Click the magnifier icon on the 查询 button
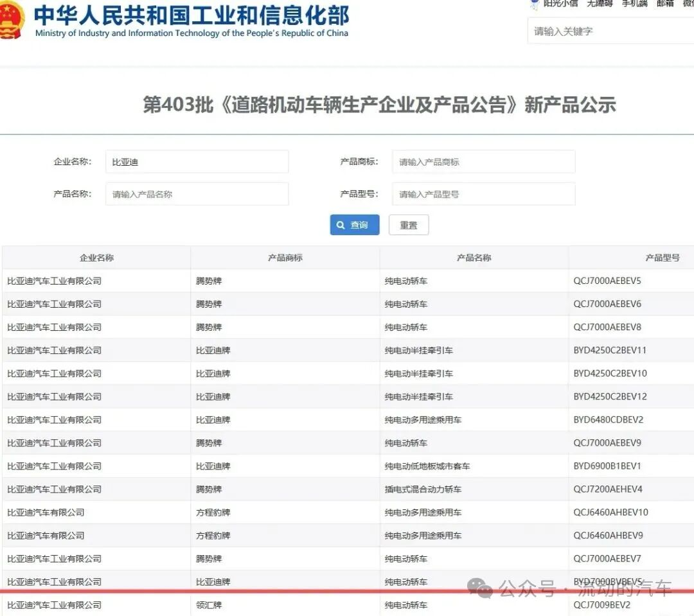This screenshot has height=616, width=694. click(x=341, y=225)
